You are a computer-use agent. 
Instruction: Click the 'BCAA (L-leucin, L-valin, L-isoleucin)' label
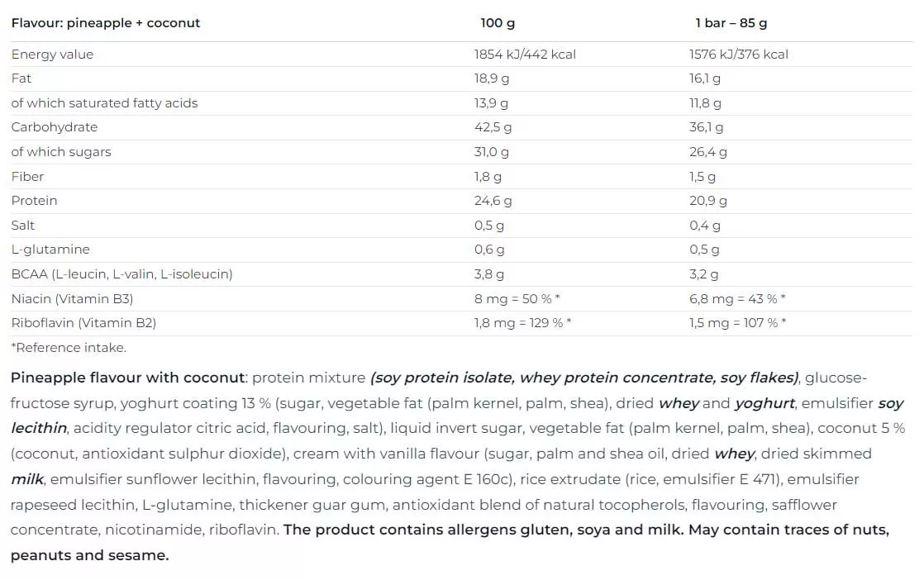pyautogui.click(x=121, y=274)
